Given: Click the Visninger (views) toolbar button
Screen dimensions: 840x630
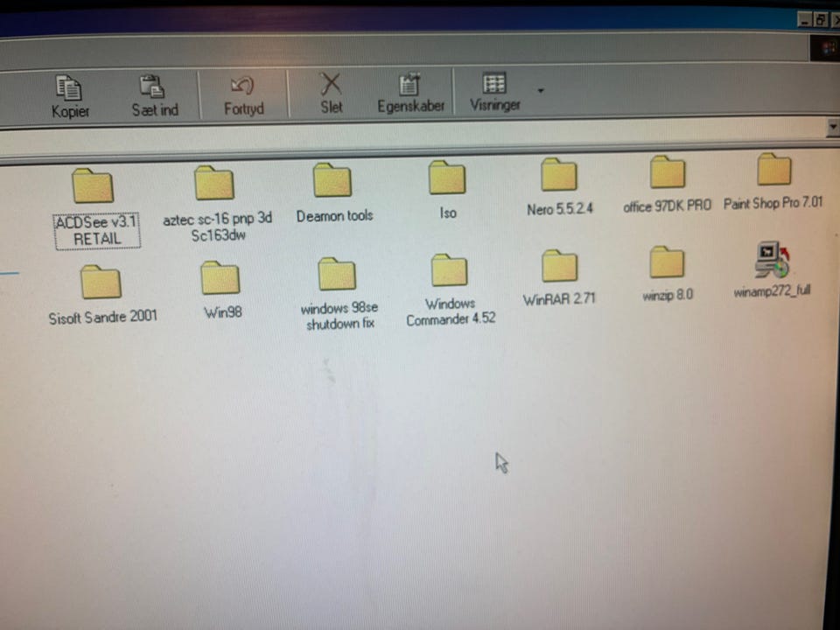Looking at the screenshot, I should point(495,91).
